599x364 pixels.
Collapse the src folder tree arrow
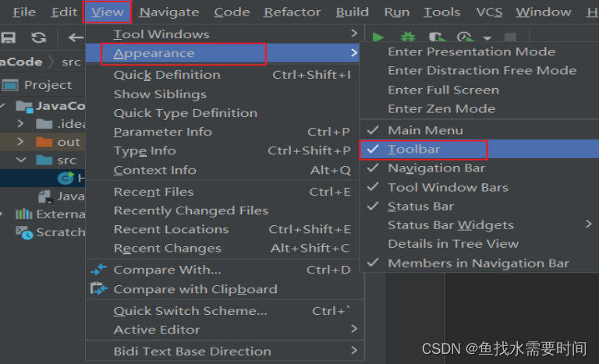(21, 160)
